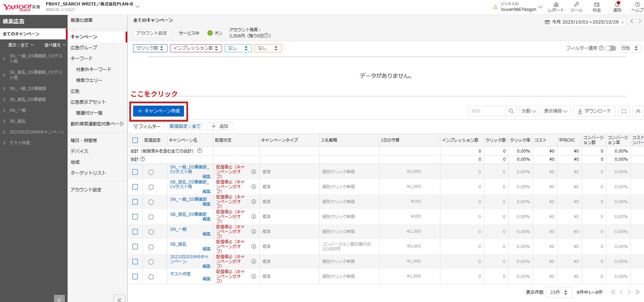
Task: Check the SB_指名_DS事業部_CVテスト用 row checkbox
Action: tap(135, 187)
